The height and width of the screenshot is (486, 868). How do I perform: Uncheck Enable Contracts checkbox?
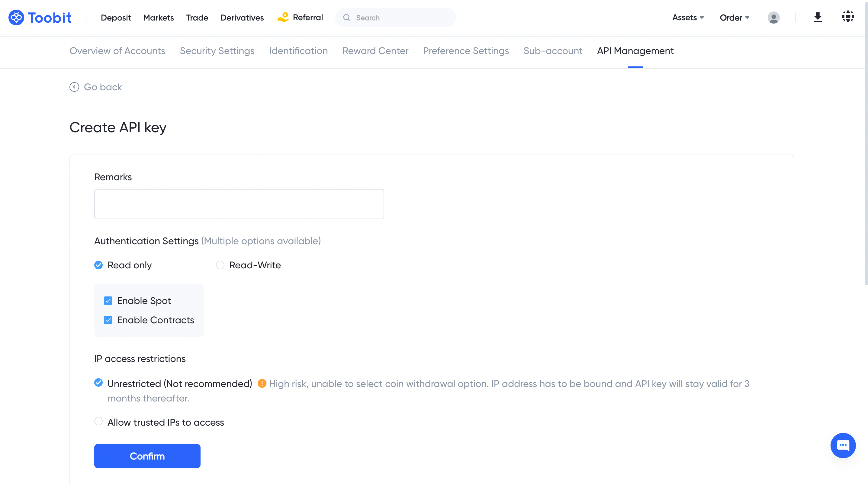click(108, 320)
